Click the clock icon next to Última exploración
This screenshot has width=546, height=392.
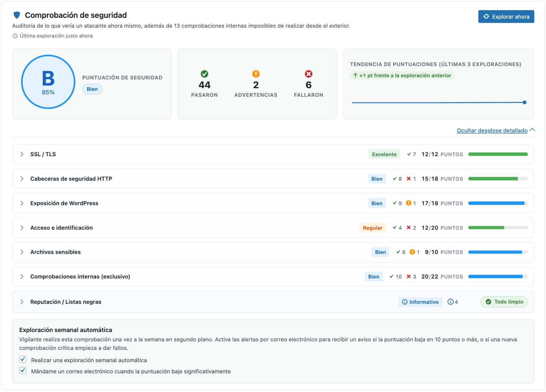(15, 36)
